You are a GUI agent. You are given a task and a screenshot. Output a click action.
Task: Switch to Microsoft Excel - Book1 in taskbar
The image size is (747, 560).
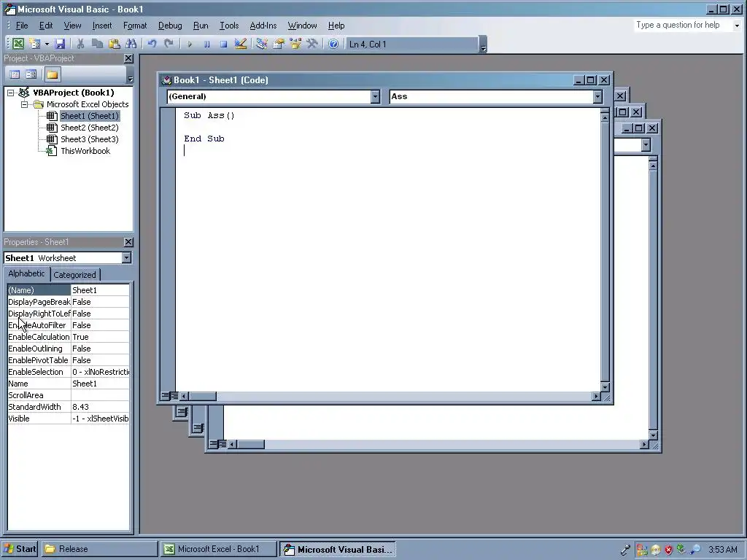pos(218,549)
